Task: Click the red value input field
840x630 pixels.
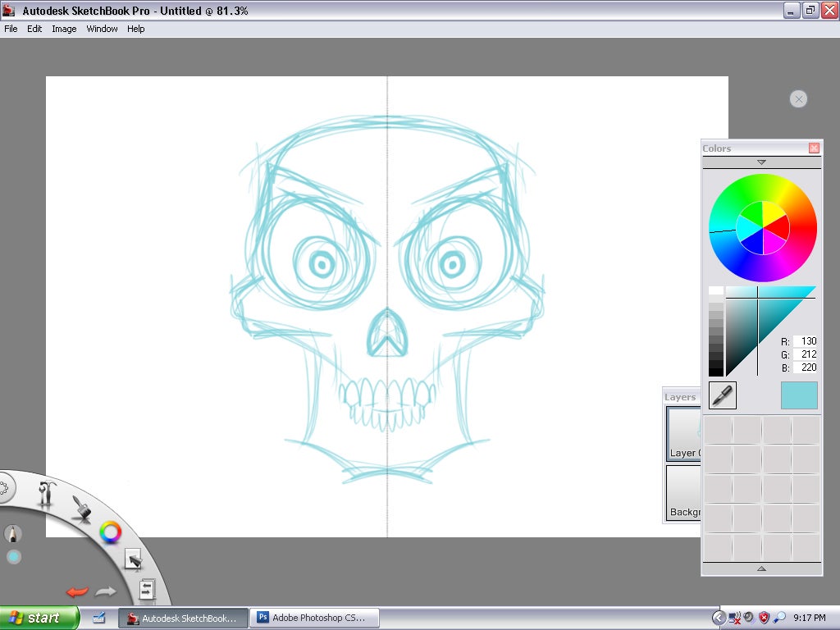Action: click(804, 341)
